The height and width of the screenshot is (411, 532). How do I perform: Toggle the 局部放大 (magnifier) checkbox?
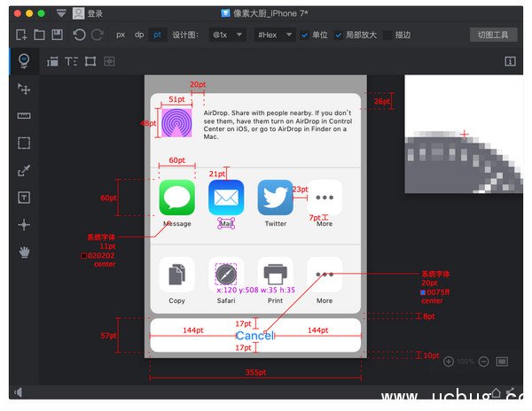338,35
